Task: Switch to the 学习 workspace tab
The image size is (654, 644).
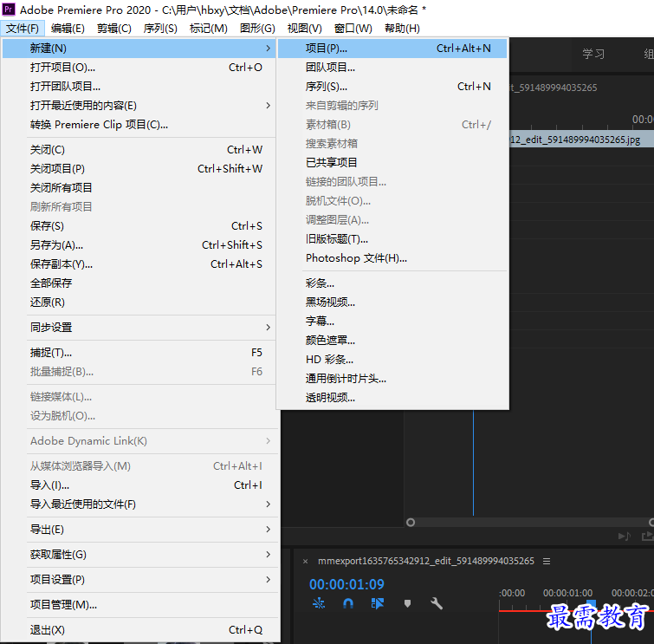Action: (x=593, y=55)
